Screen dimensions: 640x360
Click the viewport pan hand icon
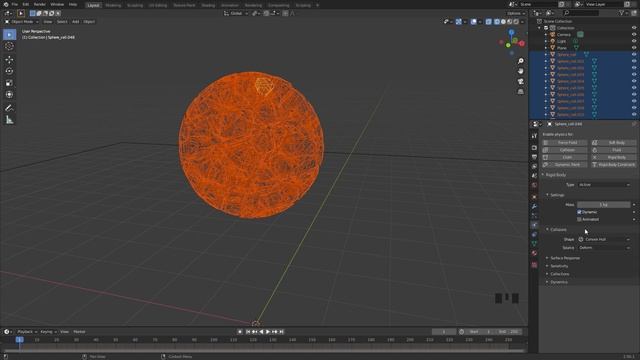point(520,71)
